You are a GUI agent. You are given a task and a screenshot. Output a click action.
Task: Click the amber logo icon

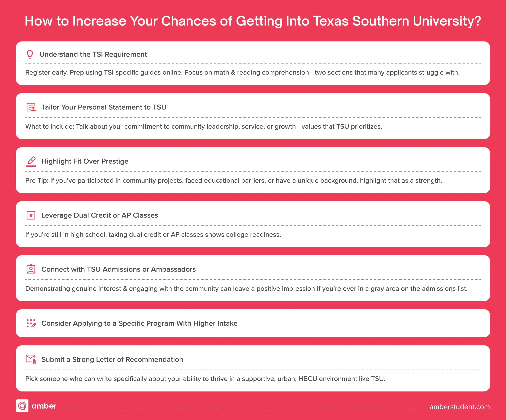point(22,406)
